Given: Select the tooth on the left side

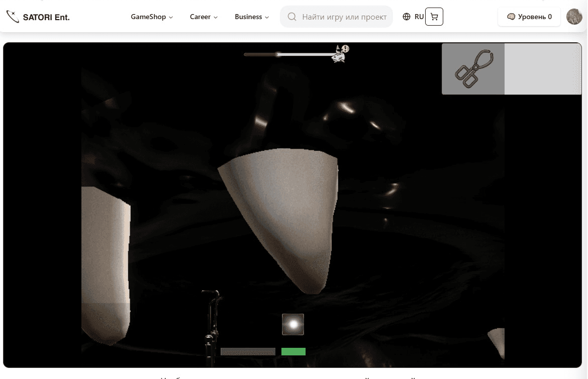Looking at the screenshot, I should pos(105,261).
